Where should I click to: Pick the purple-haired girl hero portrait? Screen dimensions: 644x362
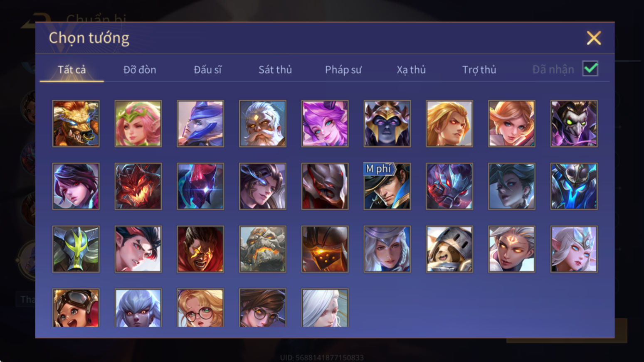point(325,123)
